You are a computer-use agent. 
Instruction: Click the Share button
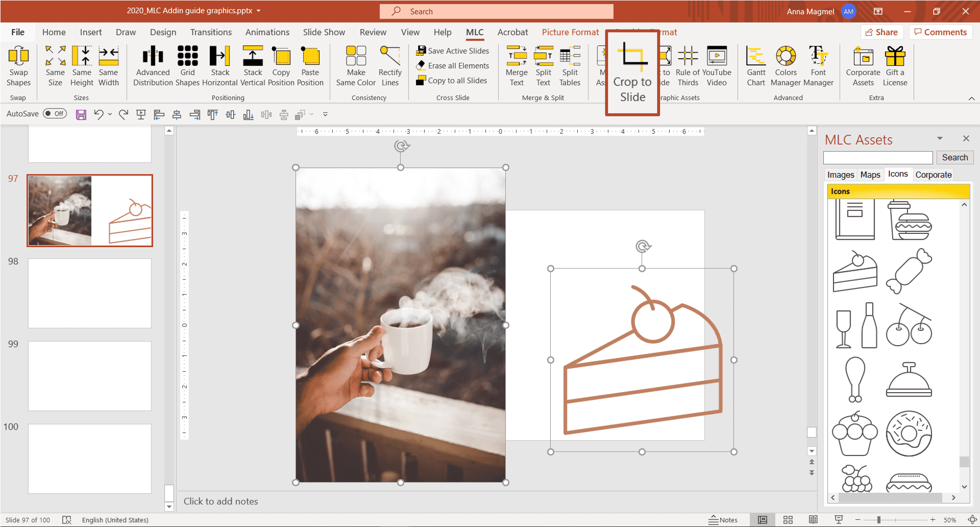(x=882, y=32)
